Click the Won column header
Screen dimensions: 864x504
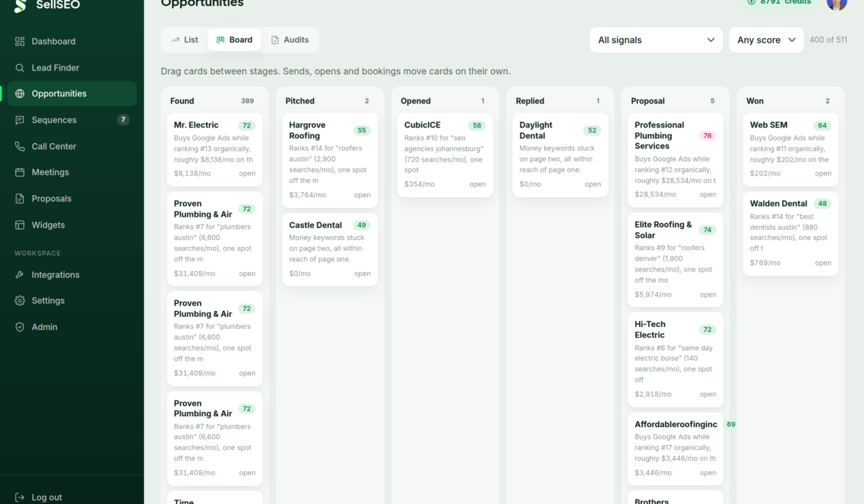tap(755, 102)
